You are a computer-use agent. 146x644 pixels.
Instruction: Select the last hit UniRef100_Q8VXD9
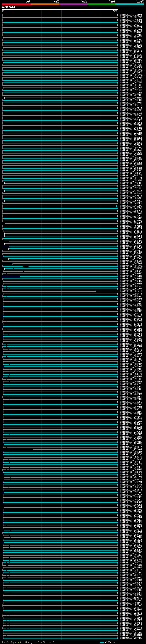coord(131,638)
